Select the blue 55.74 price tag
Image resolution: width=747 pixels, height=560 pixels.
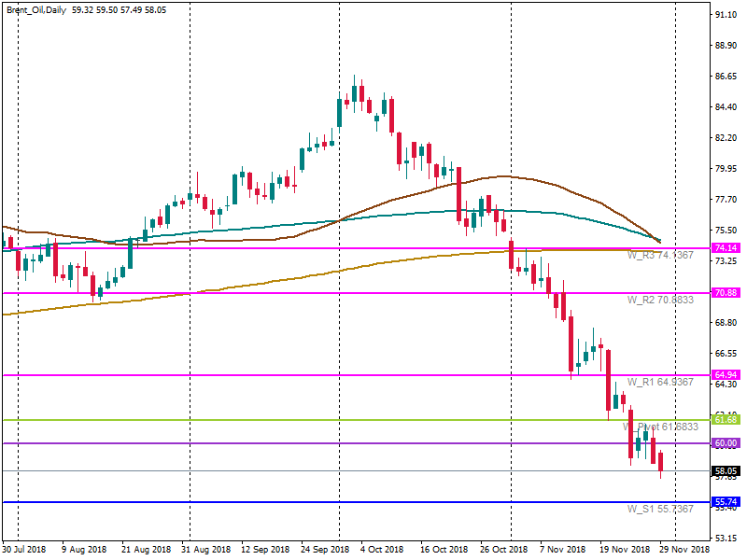click(726, 502)
